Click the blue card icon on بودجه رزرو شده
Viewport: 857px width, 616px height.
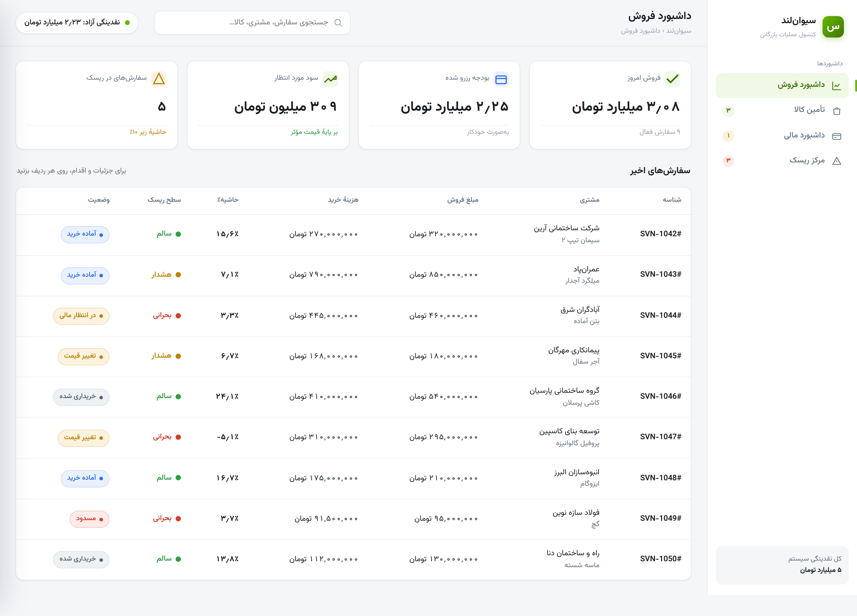coord(501,79)
